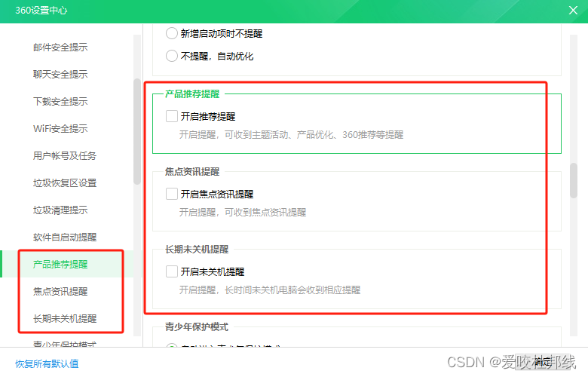Click 恢复所有默认值 link
The image size is (588, 377).
point(47,363)
